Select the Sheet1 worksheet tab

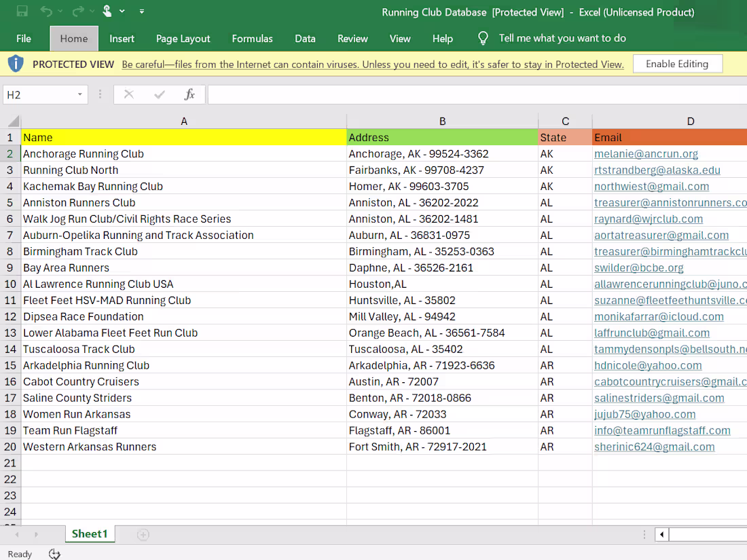[90, 534]
